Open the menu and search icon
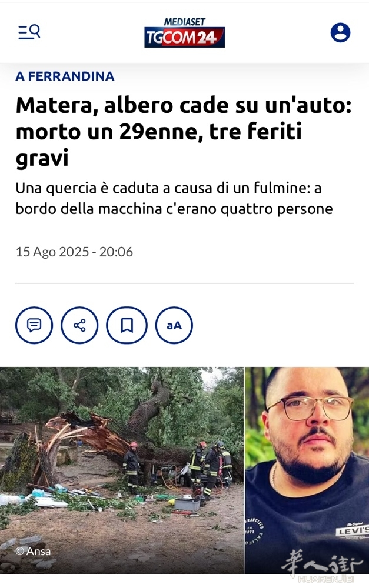This screenshot has height=588, width=369. tap(29, 32)
